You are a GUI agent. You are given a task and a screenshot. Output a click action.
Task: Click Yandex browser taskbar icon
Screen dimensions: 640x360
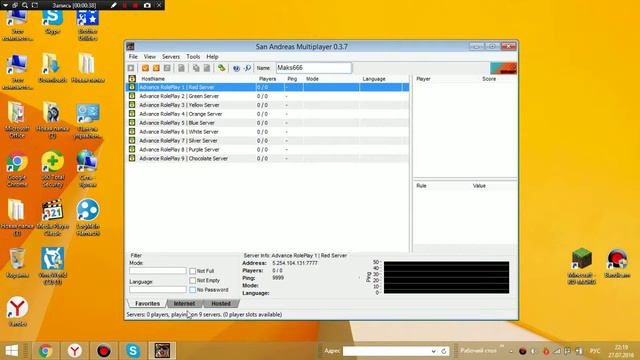[75, 351]
